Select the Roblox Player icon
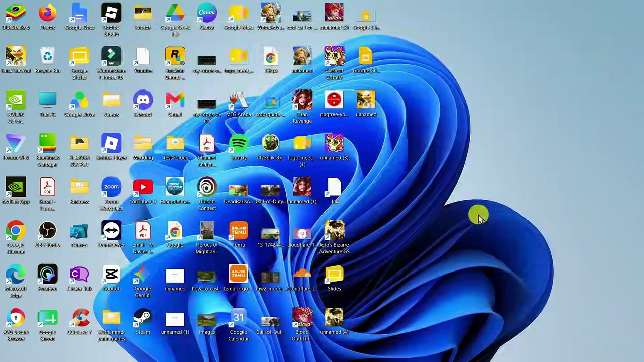This screenshot has height=362, width=644. [x=111, y=143]
